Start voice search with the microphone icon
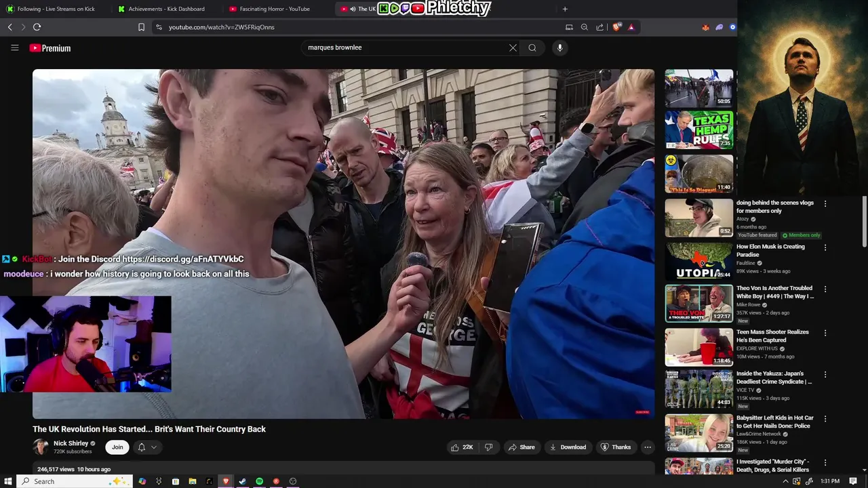Screen dimensions: 868x488 pos(559,47)
